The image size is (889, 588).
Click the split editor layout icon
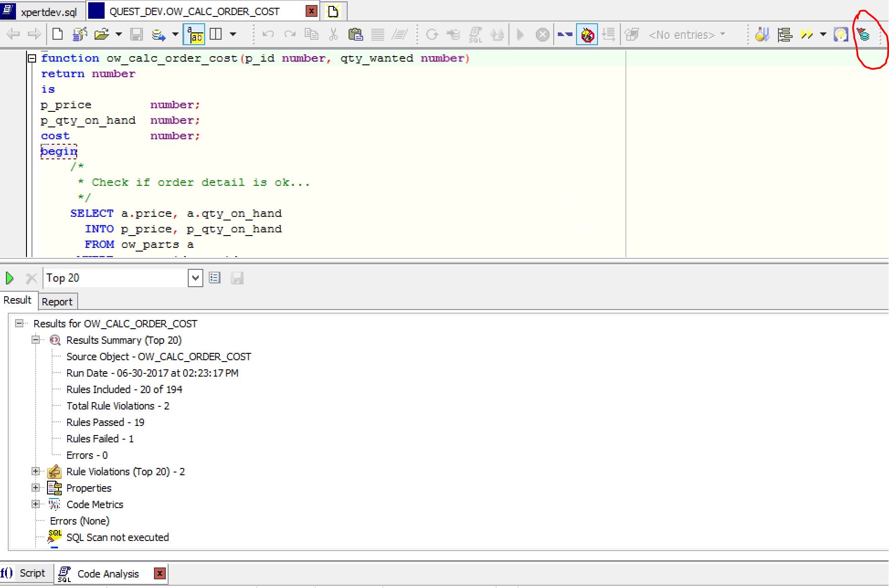[x=216, y=34]
